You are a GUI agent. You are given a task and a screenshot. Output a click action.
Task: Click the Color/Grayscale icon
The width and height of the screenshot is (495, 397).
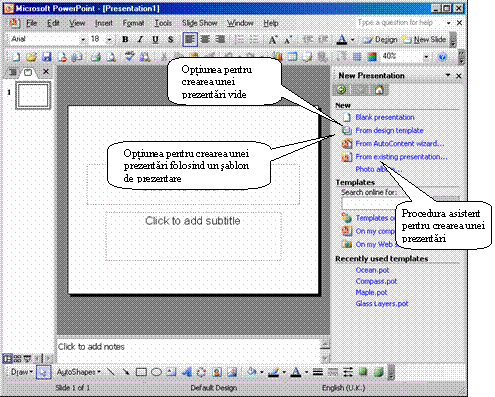pyautogui.click(x=372, y=57)
